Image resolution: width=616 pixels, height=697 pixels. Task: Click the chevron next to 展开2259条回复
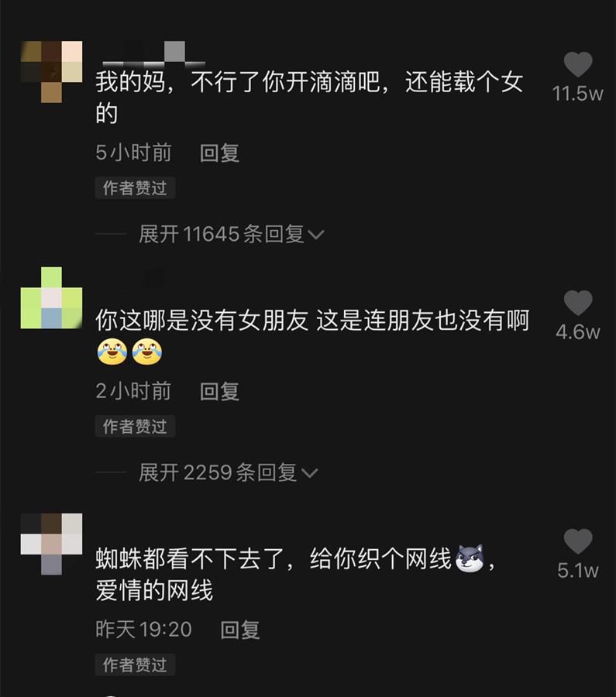(x=310, y=473)
